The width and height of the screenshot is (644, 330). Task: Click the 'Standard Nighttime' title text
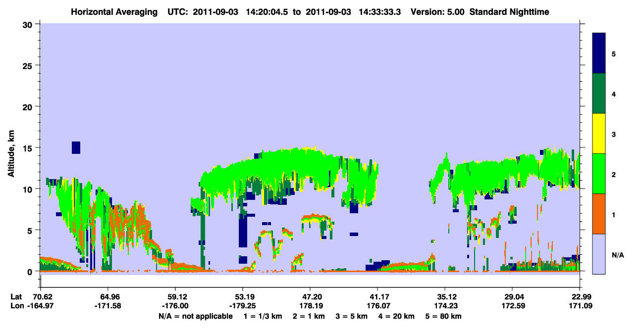509,11
